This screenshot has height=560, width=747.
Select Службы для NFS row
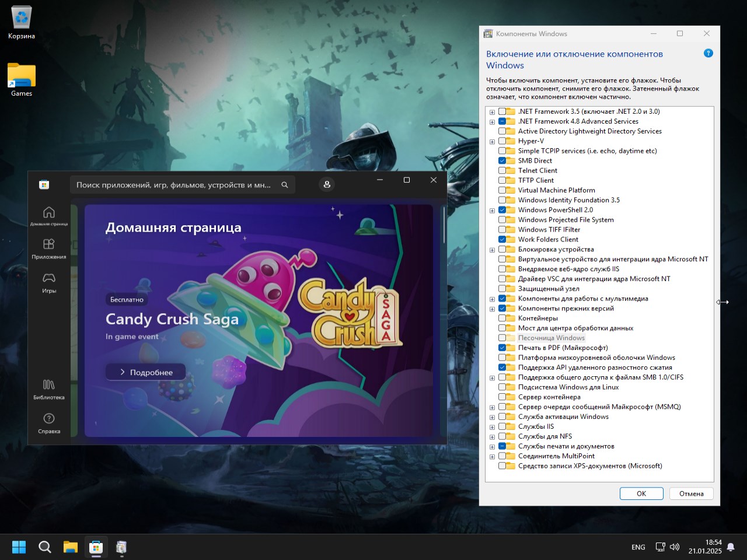point(545,436)
